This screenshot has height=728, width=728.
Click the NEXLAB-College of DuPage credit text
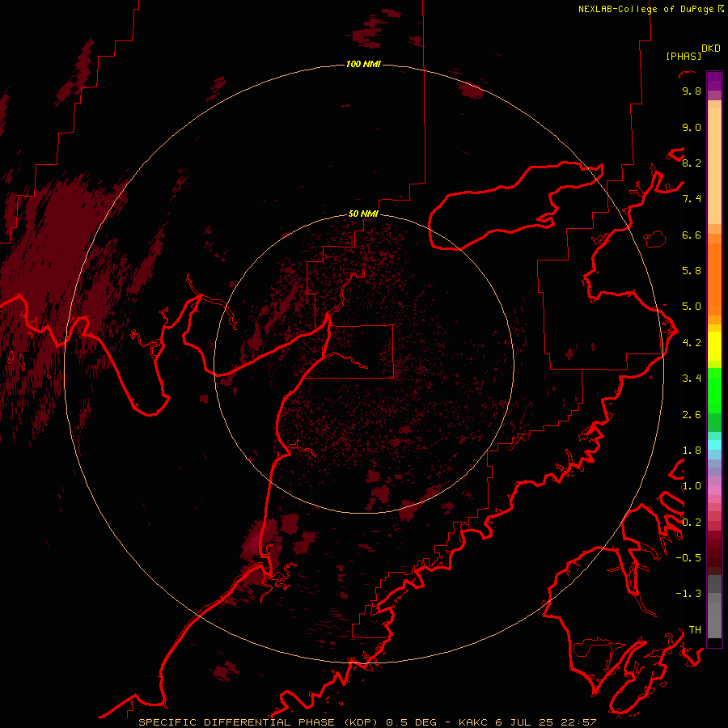[x=645, y=9]
